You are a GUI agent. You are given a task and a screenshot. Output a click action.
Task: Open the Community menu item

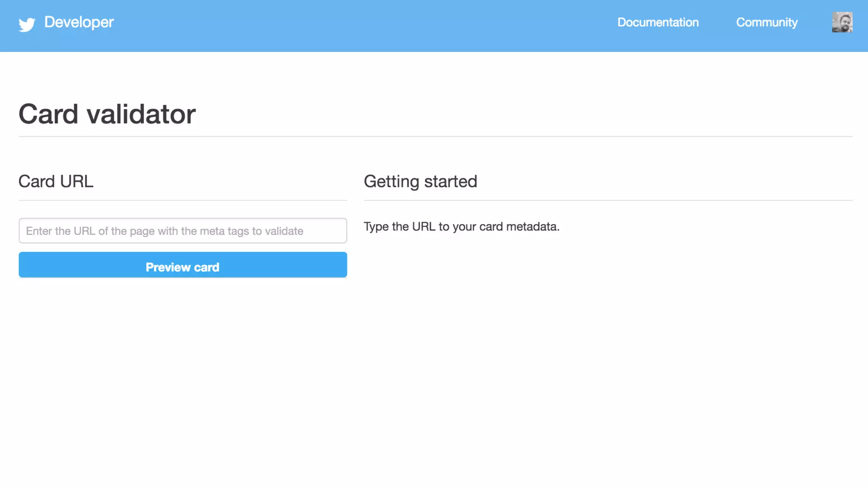767,22
